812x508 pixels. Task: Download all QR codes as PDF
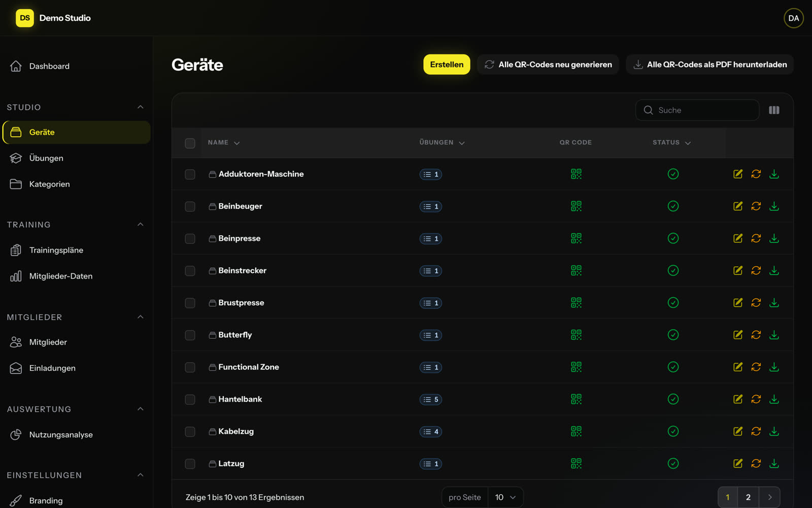709,65
